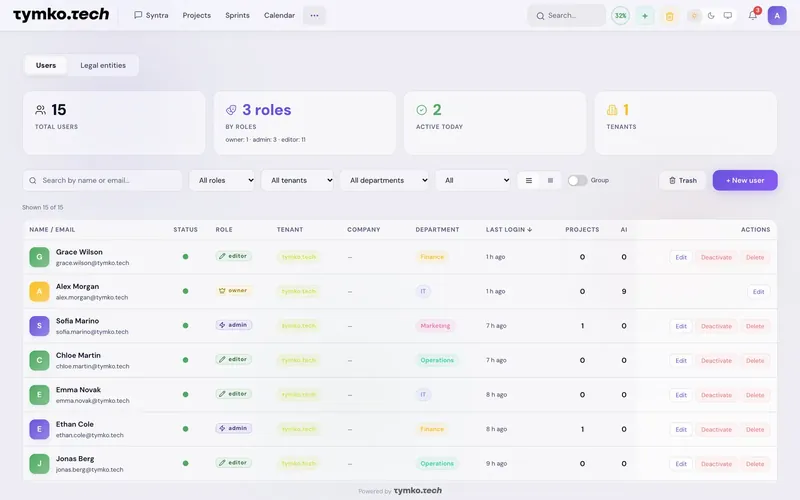800x500 pixels.
Task: Focus Search by name or email field
Action: 103,180
